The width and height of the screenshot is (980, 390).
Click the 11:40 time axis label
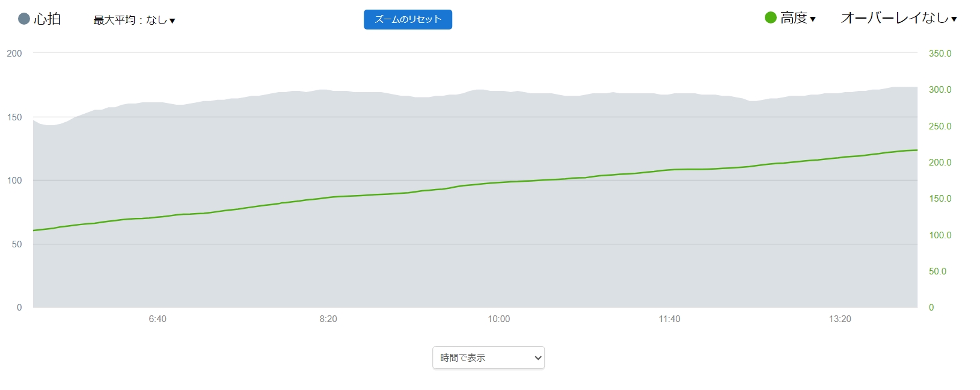click(669, 319)
